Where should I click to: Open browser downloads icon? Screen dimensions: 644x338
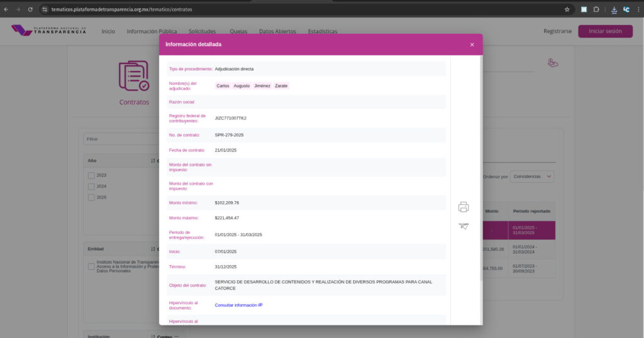click(x=614, y=10)
